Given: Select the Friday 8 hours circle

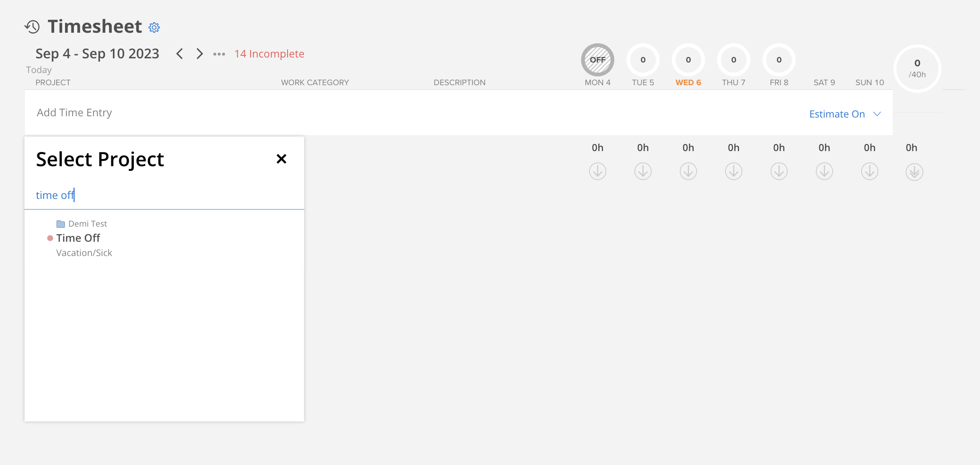Looking at the screenshot, I should (x=779, y=60).
